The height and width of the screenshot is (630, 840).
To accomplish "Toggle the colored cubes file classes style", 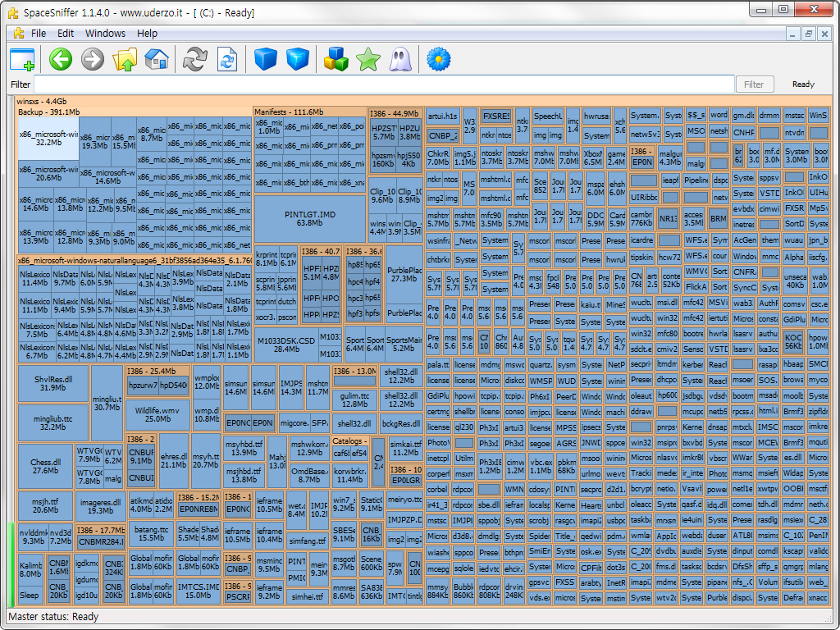I will 336,59.
